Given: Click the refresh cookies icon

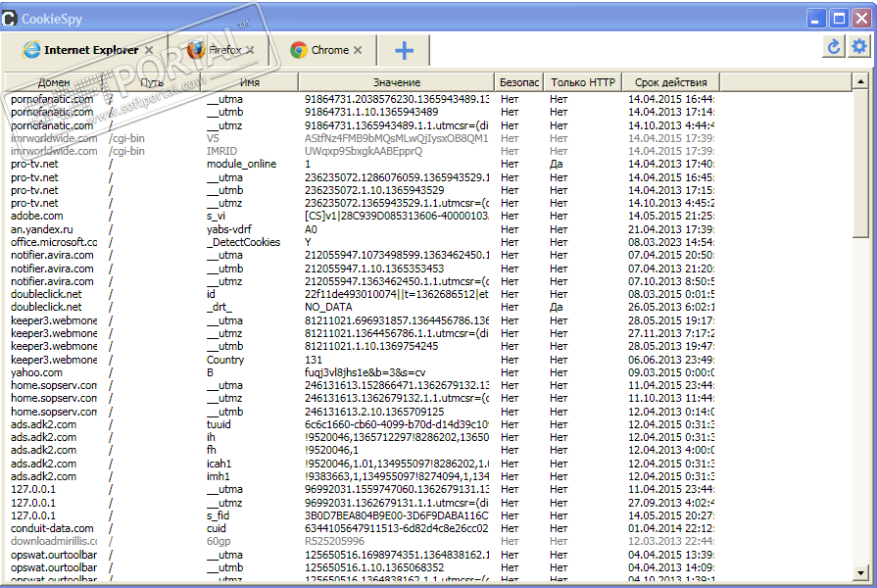Looking at the screenshot, I should tap(833, 46).
